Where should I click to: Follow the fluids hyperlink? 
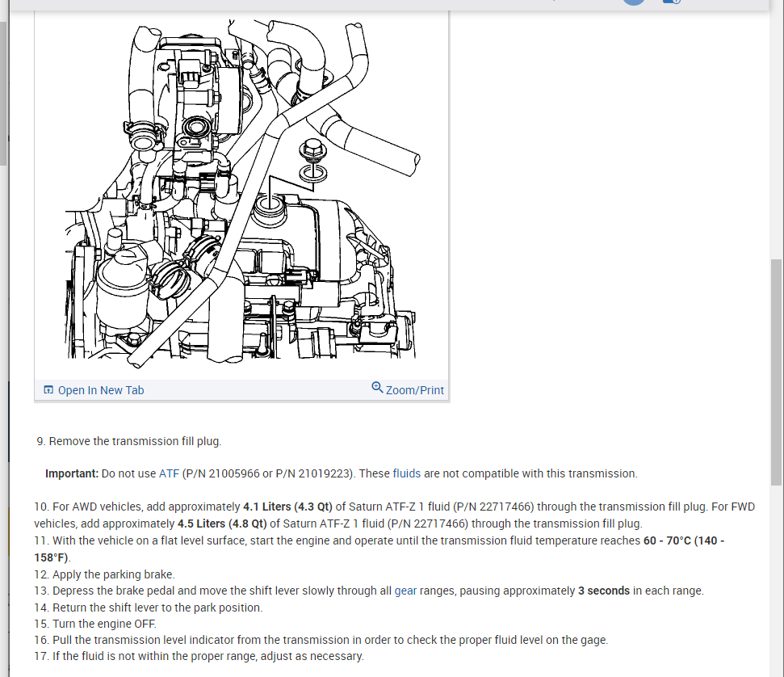pyautogui.click(x=406, y=473)
